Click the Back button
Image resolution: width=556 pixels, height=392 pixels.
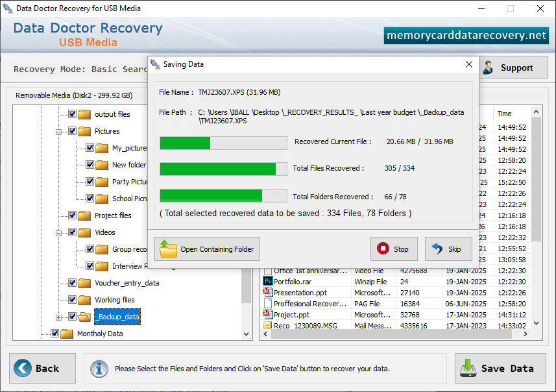click(x=43, y=368)
